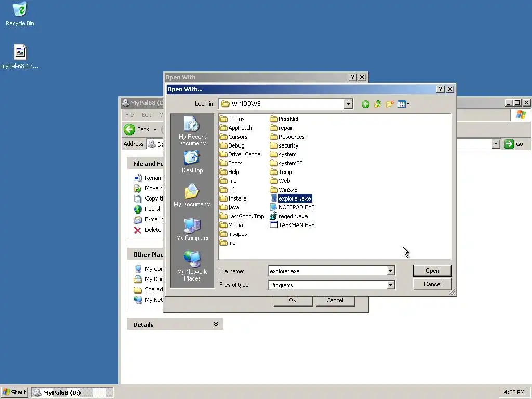Screen dimensions: 532x399
Task: Open Back history dropdown arrow in MyPal68
Action: tap(155, 129)
